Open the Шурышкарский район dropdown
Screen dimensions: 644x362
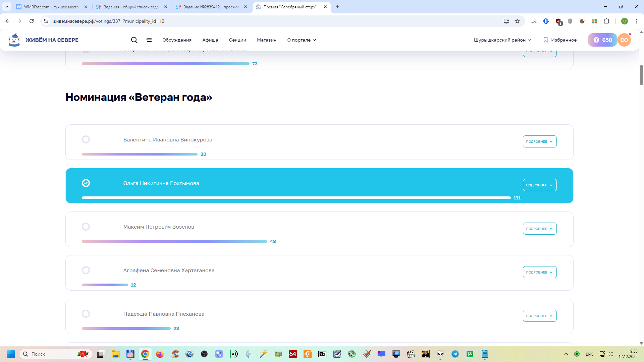502,40
